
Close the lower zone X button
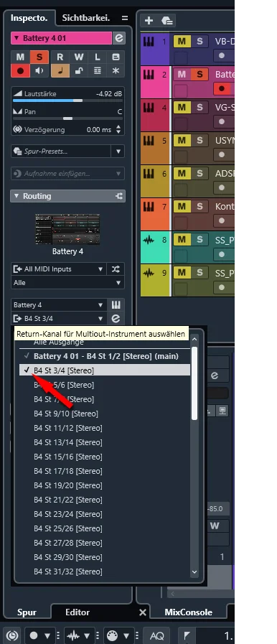(x=142, y=612)
